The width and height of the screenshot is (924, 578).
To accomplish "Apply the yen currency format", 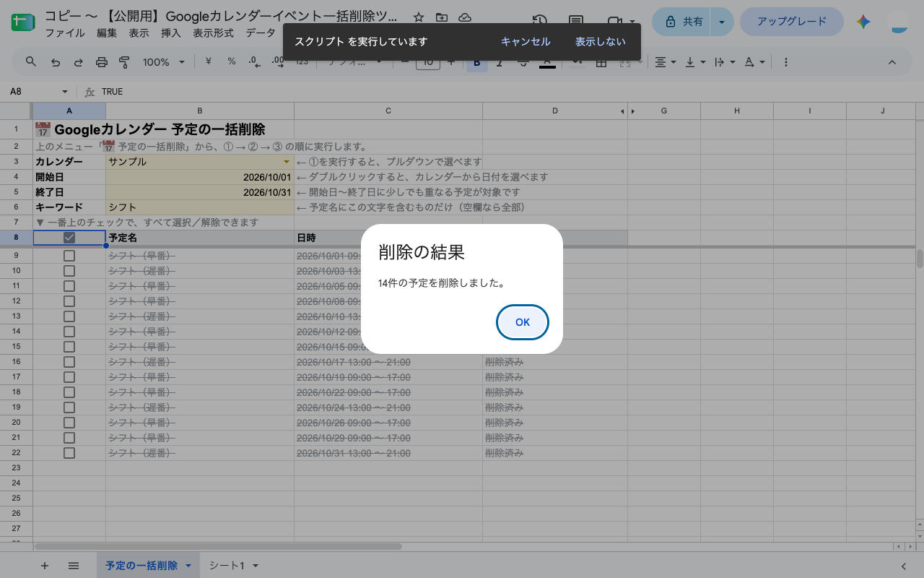I will click(x=209, y=62).
